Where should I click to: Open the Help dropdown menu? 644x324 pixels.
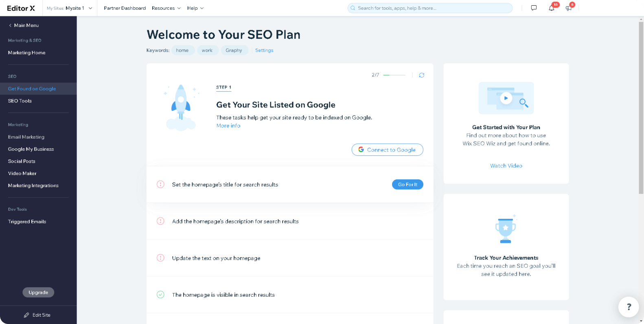(195, 8)
